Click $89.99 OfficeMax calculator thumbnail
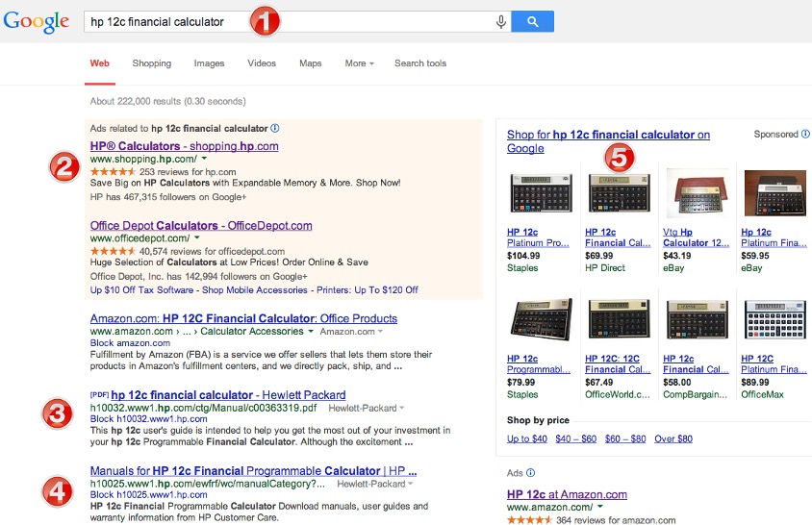This screenshot has height=525, width=812. pyautogui.click(x=775, y=319)
